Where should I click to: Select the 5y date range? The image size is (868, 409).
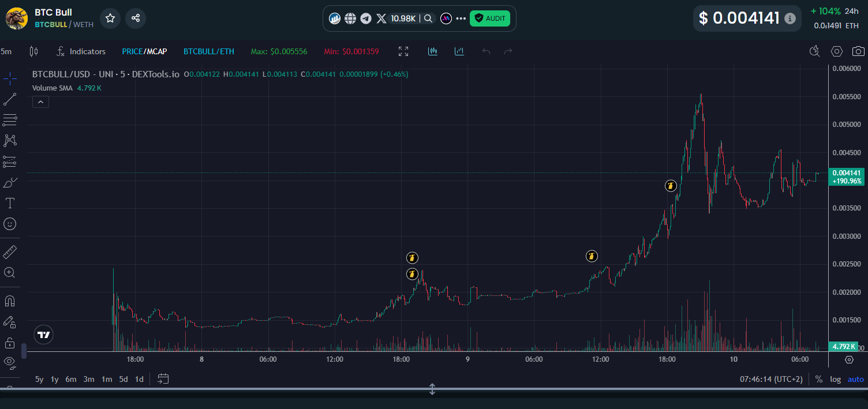(x=39, y=379)
